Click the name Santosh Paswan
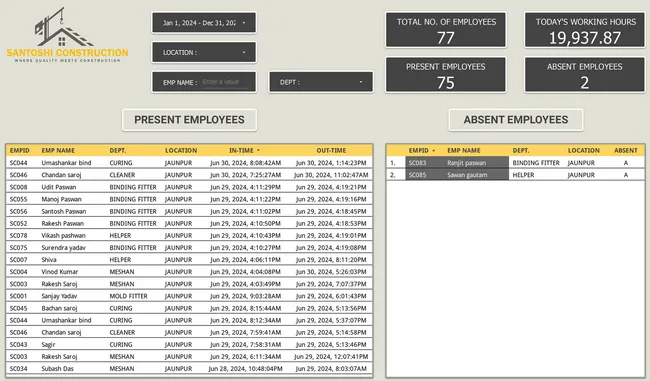 click(63, 211)
